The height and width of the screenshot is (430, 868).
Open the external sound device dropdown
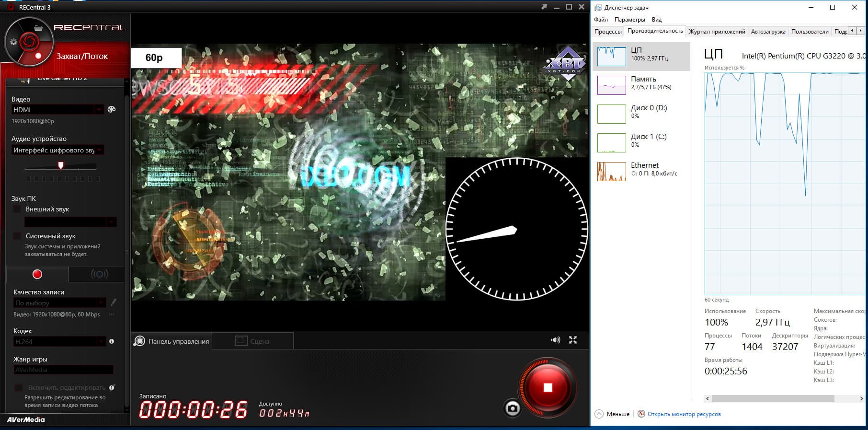click(111, 222)
